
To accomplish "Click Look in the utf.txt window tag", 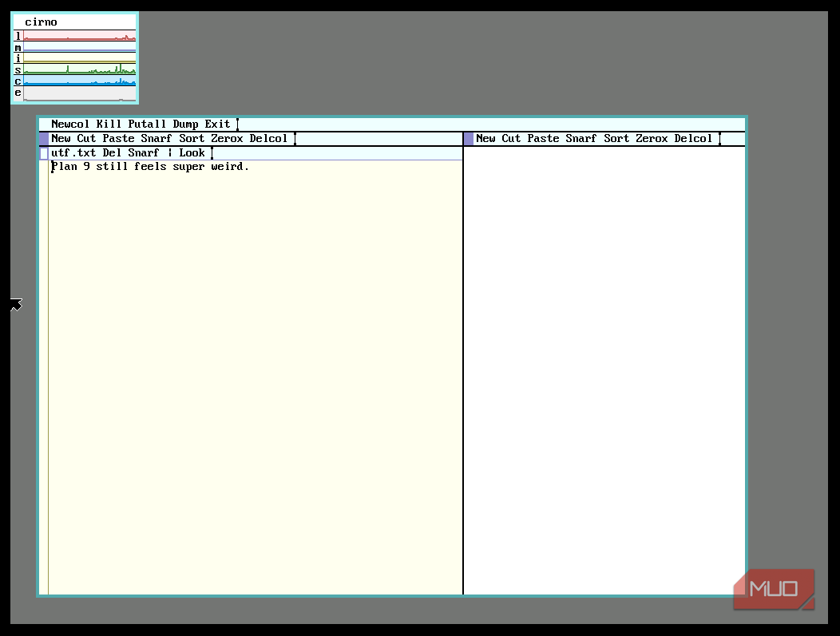I will point(192,153).
